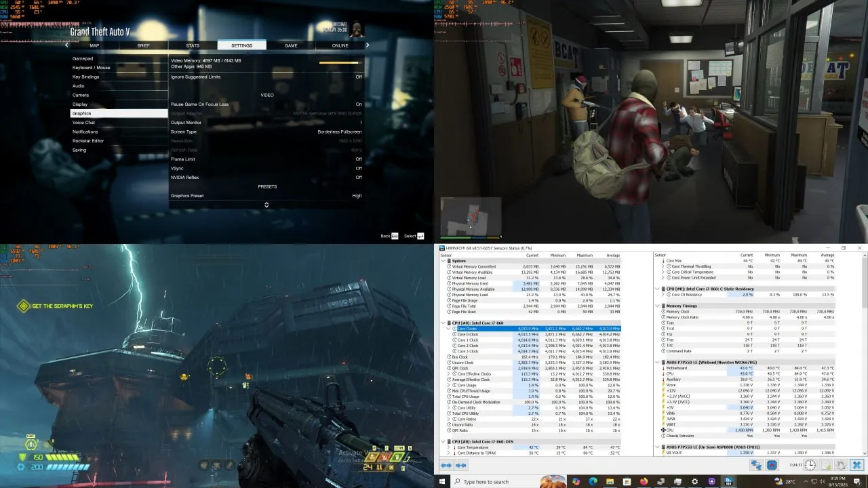This screenshot has width=868, height=488.
Task: Open the ONLINE tab
Action: pyautogui.click(x=340, y=45)
